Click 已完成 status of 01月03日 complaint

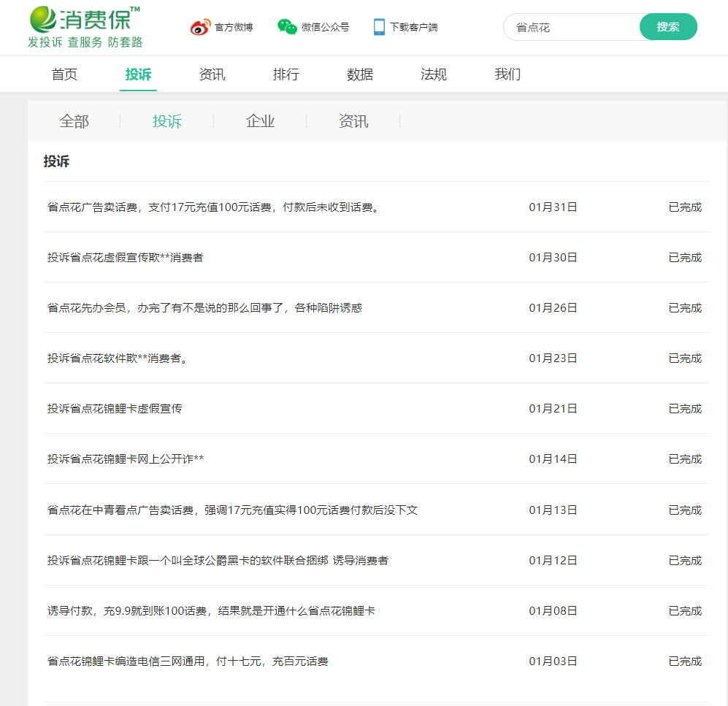685,661
